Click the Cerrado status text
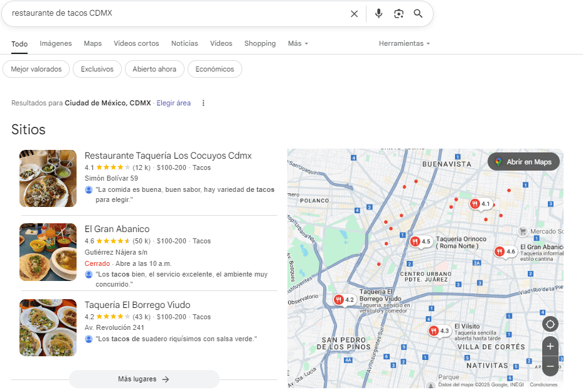The image size is (583, 392). coord(97,263)
